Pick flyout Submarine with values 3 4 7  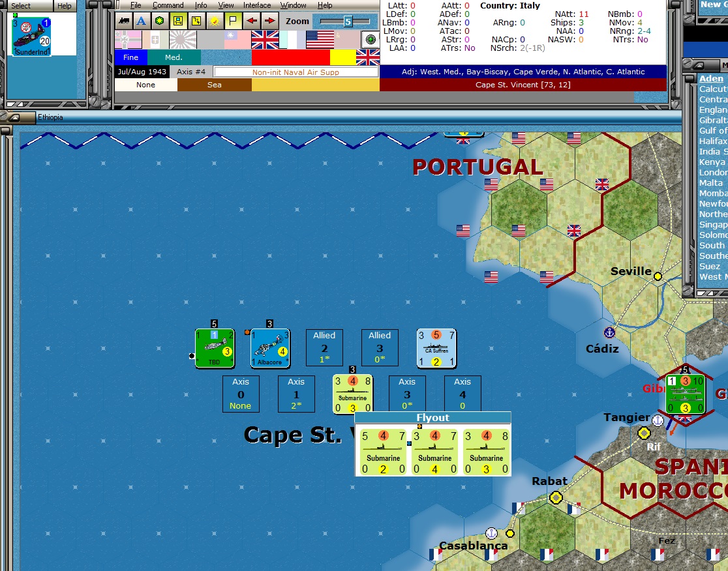click(434, 452)
